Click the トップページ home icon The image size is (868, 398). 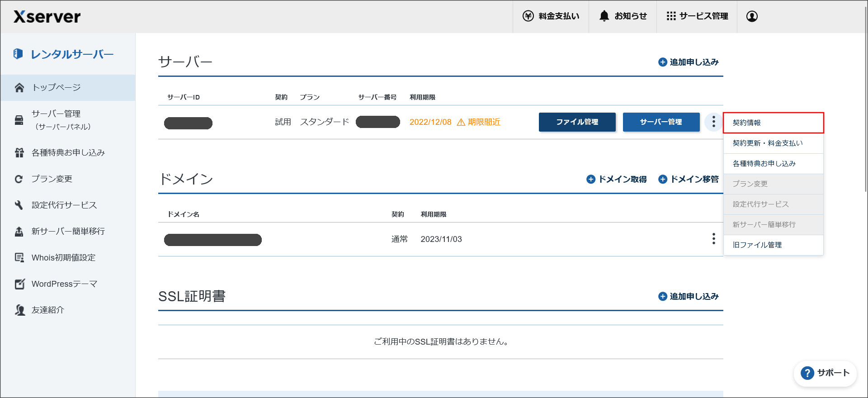(19, 88)
